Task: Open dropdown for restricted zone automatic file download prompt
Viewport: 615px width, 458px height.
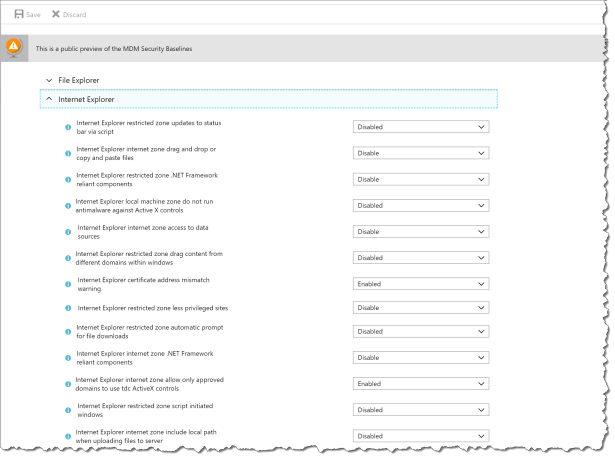Action: pyautogui.click(x=421, y=332)
